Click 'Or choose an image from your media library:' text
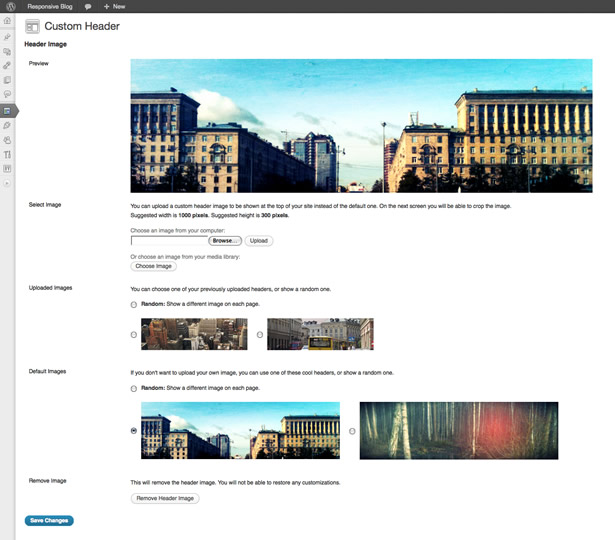Image resolution: width=615 pixels, height=540 pixels. (185, 257)
